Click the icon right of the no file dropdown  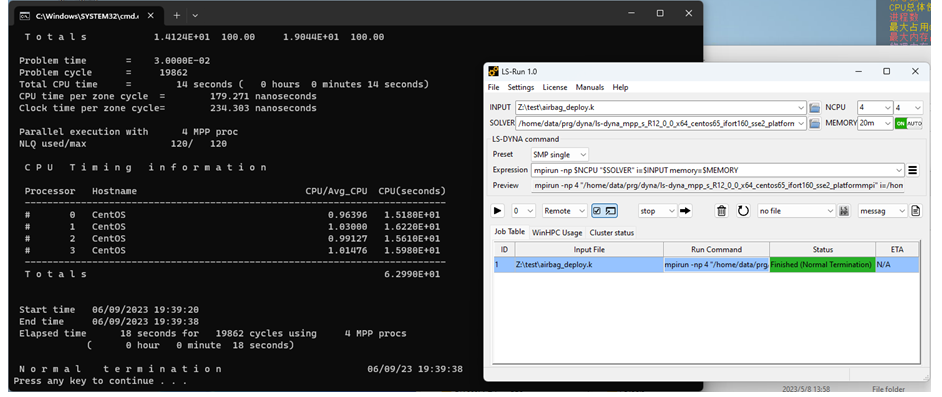click(844, 211)
